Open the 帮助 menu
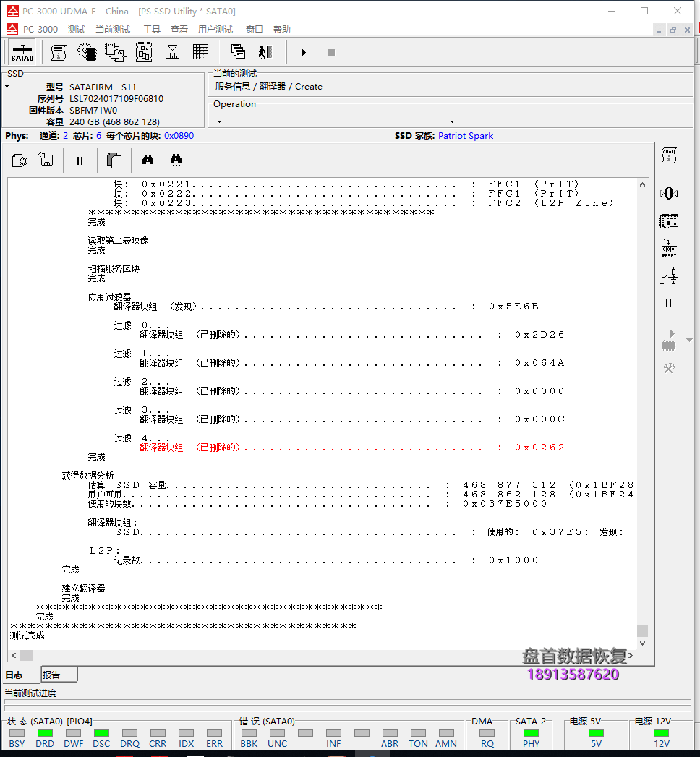The image size is (700, 757). pyautogui.click(x=282, y=30)
